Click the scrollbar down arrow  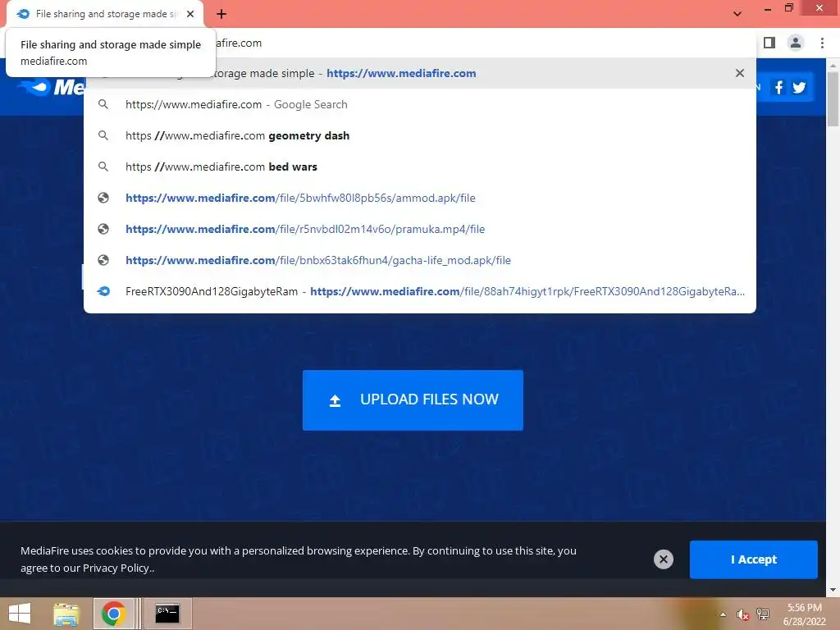coord(833,590)
